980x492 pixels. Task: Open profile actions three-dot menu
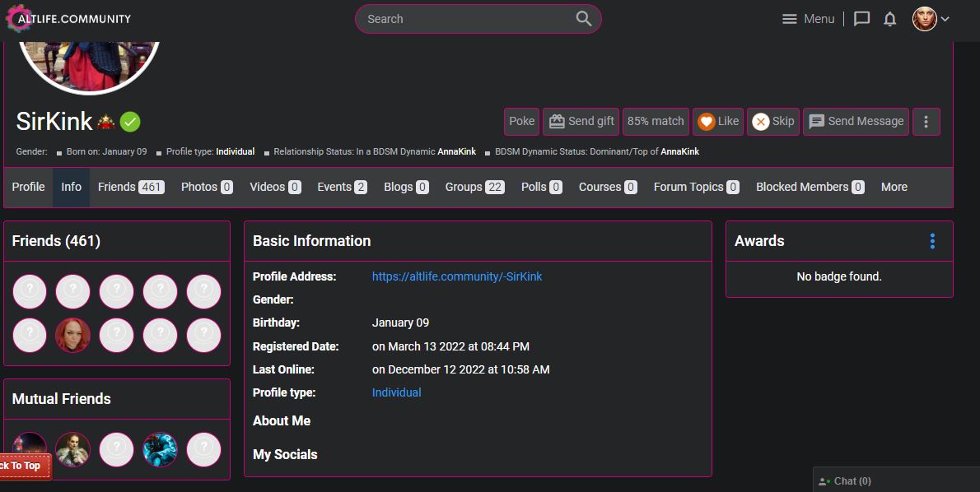click(926, 122)
